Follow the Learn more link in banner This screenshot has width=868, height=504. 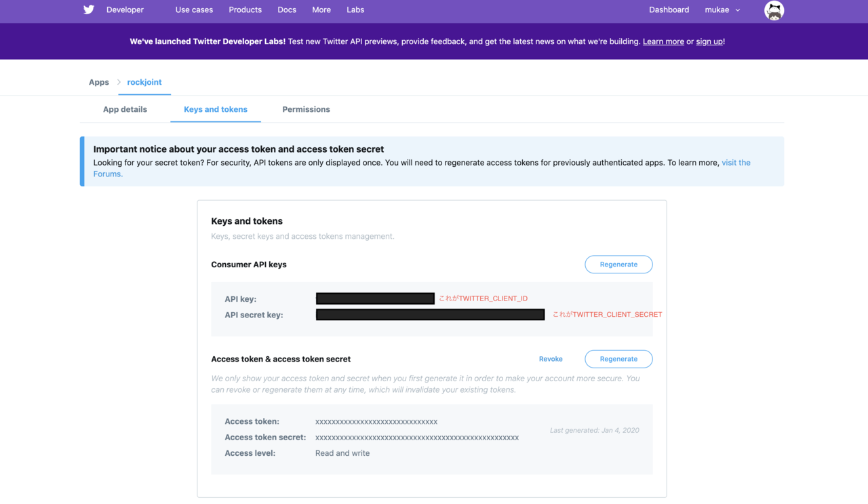pos(663,41)
